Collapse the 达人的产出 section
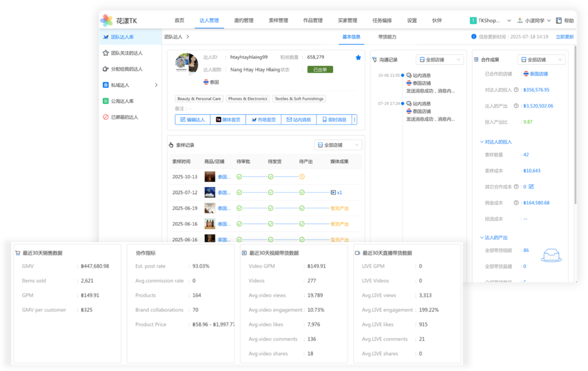588x371 pixels. coord(482,237)
